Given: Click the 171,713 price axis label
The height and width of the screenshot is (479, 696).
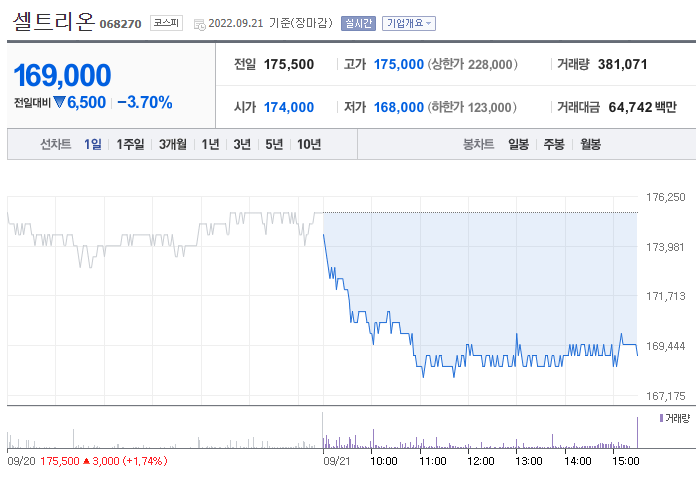Looking at the screenshot, I should click(666, 296).
